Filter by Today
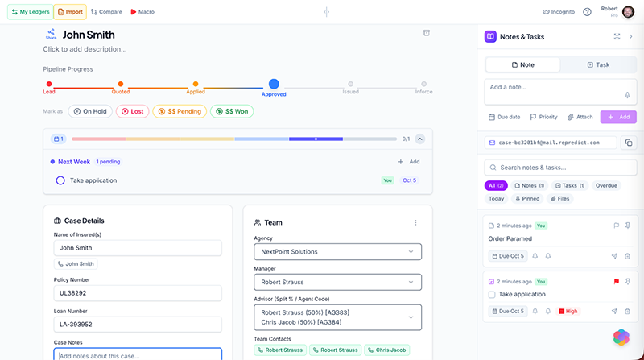 496,198
